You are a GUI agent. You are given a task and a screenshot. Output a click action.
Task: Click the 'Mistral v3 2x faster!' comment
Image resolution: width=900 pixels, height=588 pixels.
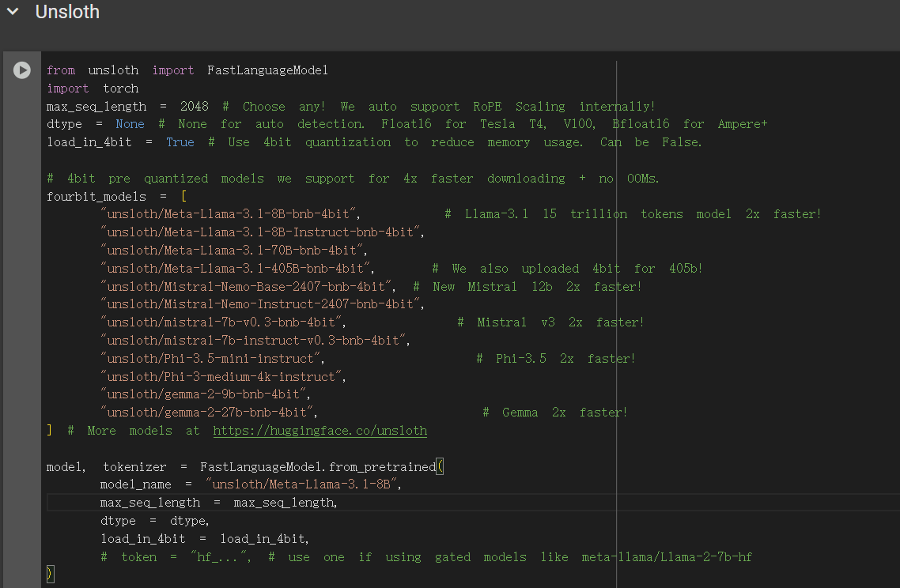click(550, 322)
